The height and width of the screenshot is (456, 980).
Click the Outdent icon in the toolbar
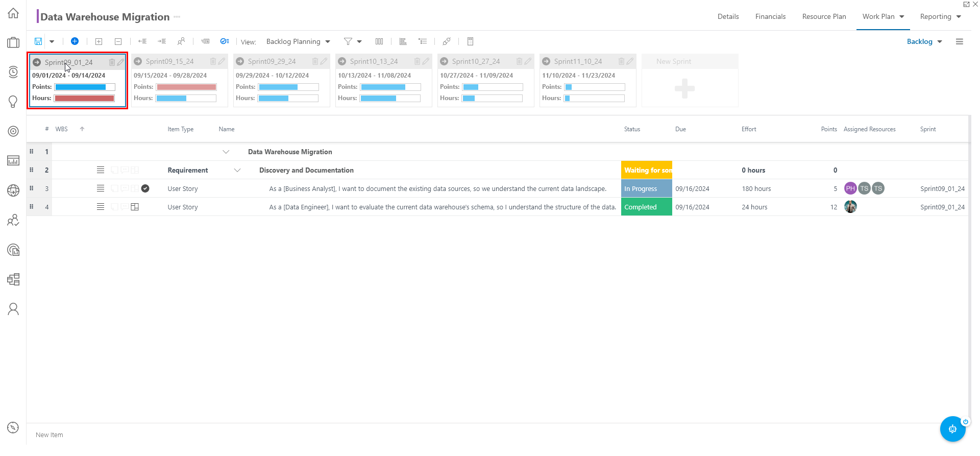pyautogui.click(x=142, y=41)
